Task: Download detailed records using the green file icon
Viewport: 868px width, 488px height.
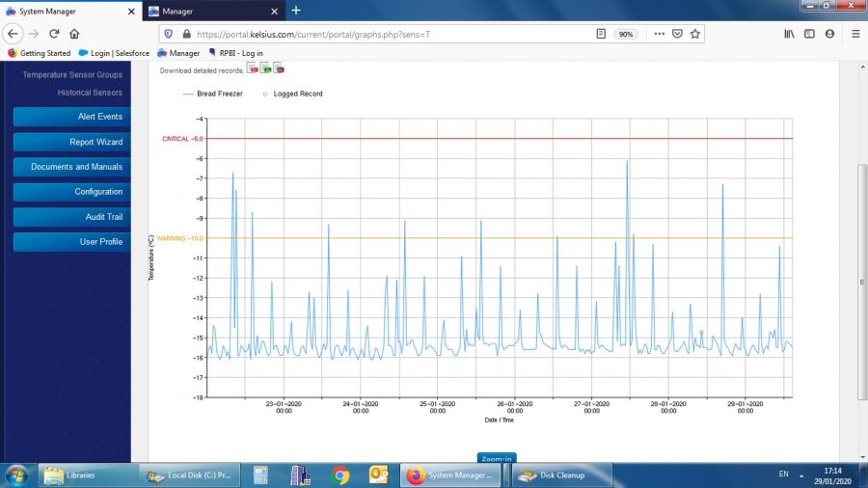Action: [x=265, y=68]
